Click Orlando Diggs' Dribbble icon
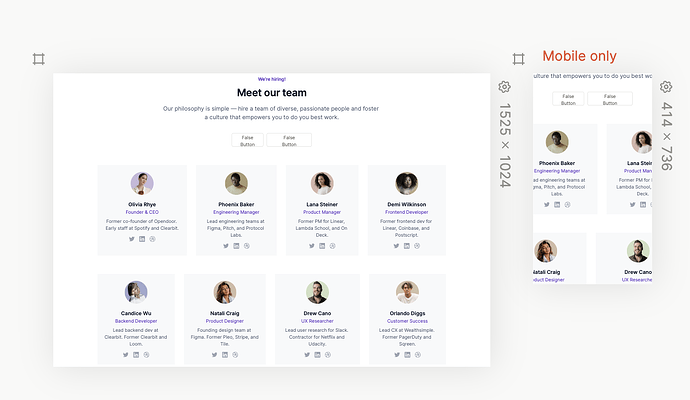This screenshot has width=690, height=400. [416, 354]
